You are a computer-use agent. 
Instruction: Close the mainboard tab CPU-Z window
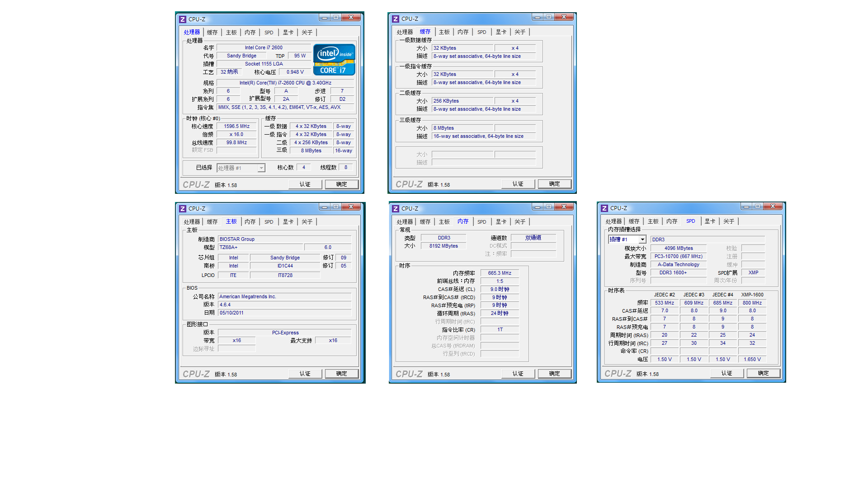point(351,207)
